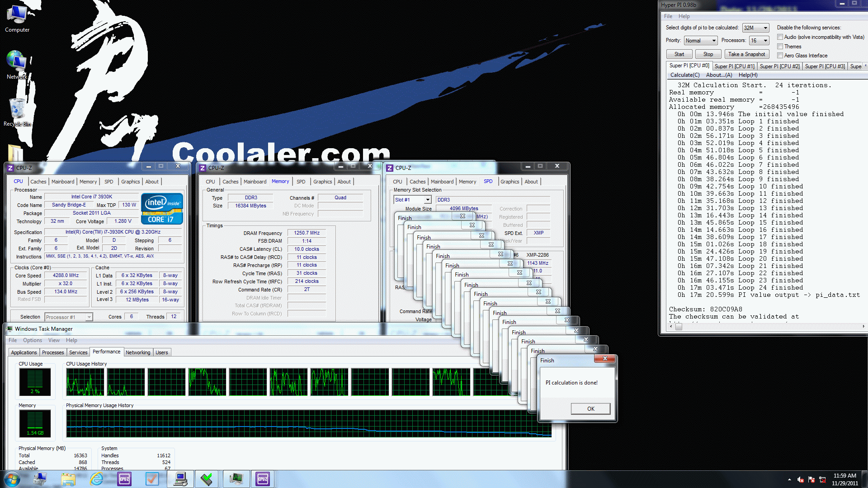Click the last purple CPU-Z taskbar button
The width and height of the screenshot is (868, 488).
pyautogui.click(x=263, y=479)
